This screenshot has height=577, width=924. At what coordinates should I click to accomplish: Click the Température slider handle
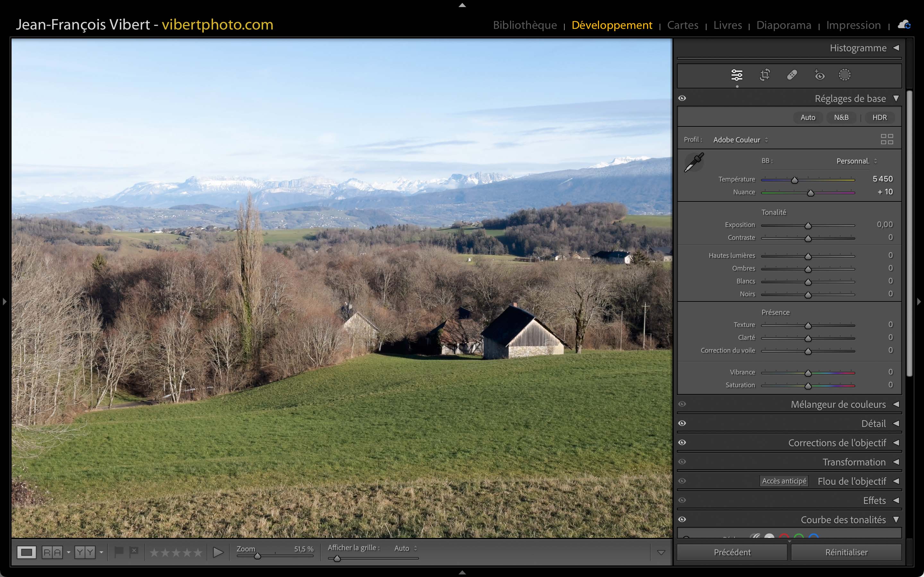tap(795, 180)
